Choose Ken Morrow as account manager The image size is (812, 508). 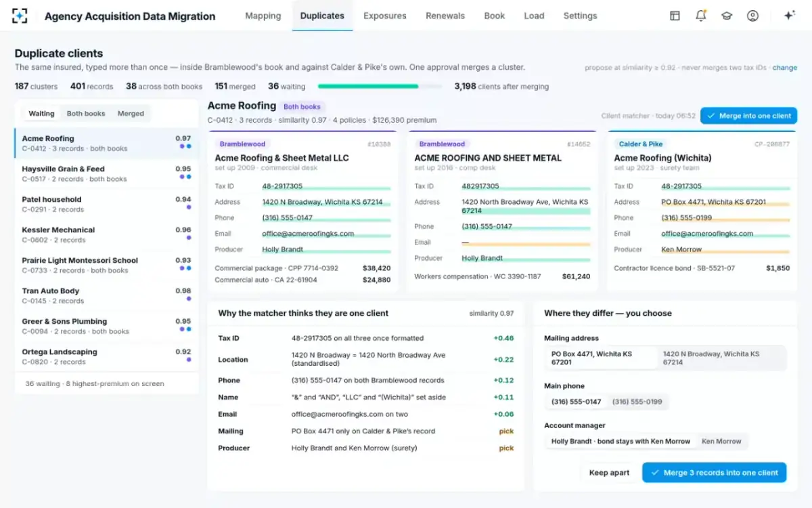point(721,441)
